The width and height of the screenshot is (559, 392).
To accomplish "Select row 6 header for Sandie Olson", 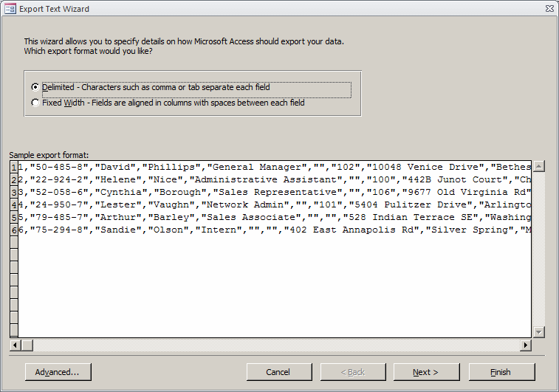I will 14,230.
